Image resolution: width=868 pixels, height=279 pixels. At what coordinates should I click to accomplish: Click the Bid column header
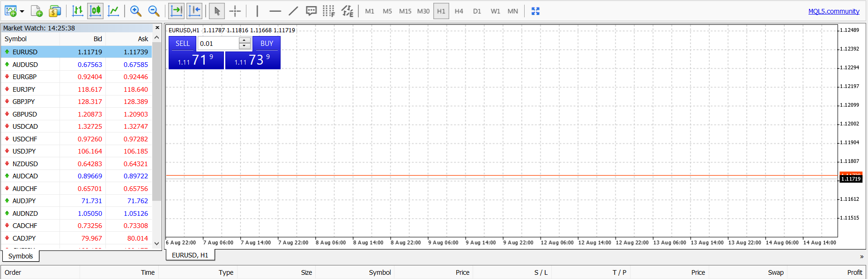click(x=82, y=39)
